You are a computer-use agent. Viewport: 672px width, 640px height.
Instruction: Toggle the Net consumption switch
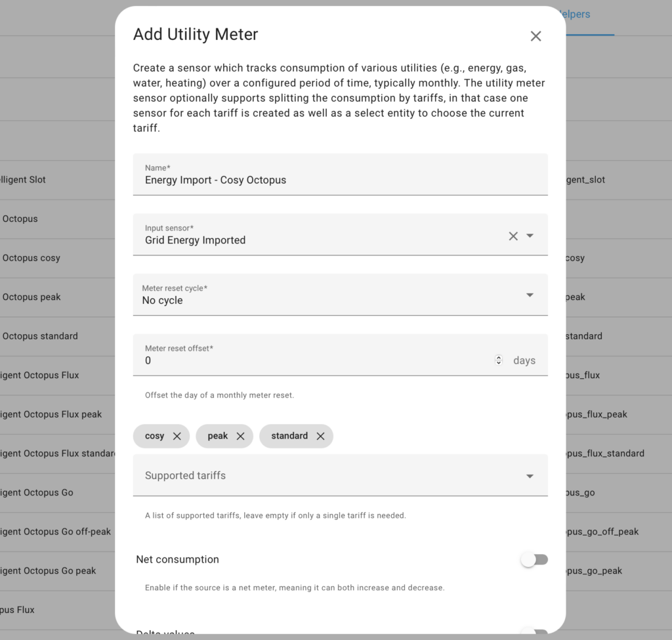pyautogui.click(x=534, y=559)
